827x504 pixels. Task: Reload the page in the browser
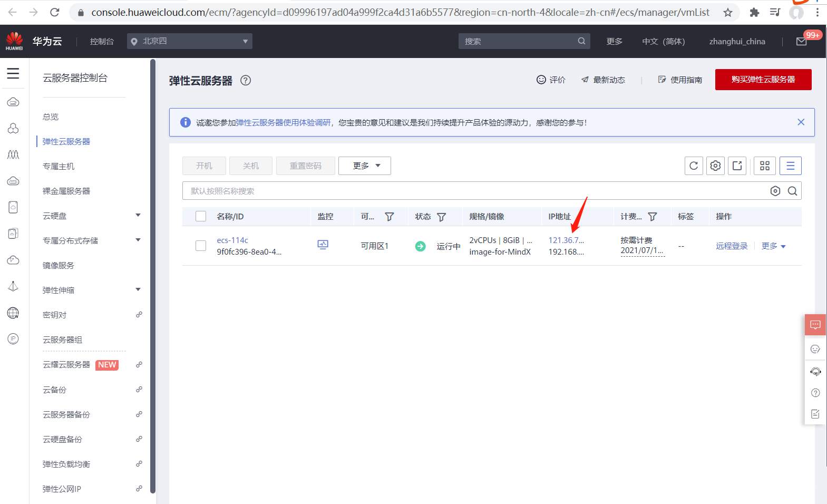pos(54,12)
